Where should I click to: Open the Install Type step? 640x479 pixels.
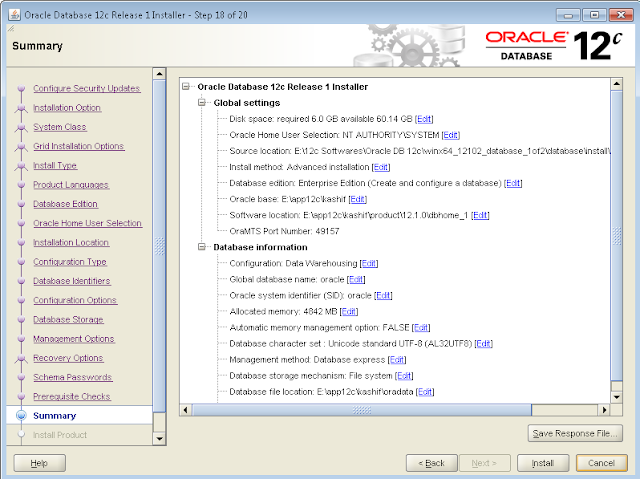55,165
